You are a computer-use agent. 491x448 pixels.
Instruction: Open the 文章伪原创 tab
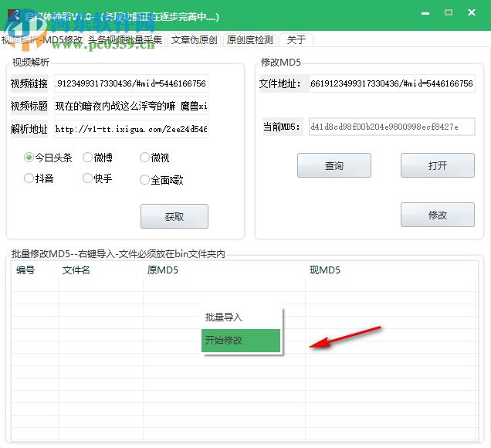[194, 40]
